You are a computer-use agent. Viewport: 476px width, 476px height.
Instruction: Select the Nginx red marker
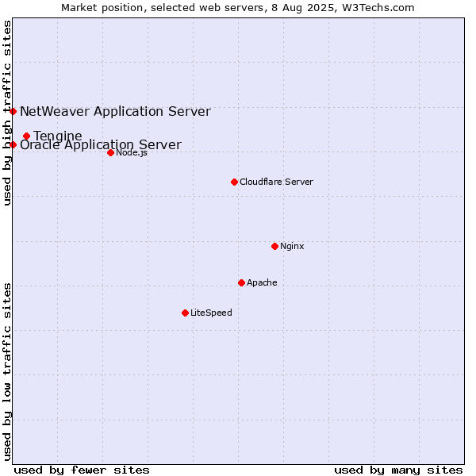275,247
